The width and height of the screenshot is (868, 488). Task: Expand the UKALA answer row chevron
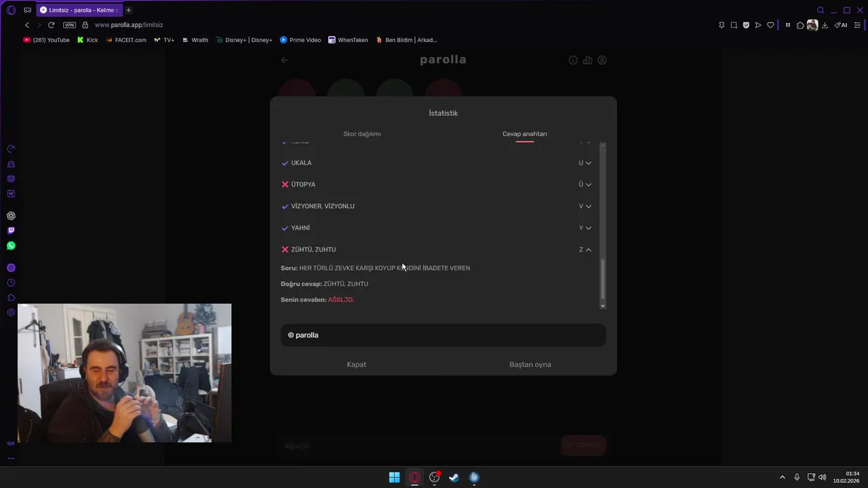tap(588, 163)
